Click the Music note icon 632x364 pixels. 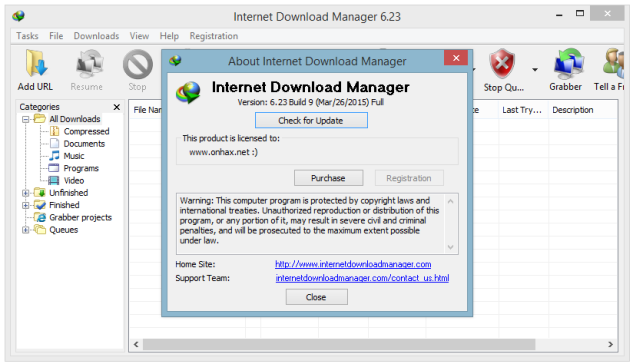coord(54,156)
